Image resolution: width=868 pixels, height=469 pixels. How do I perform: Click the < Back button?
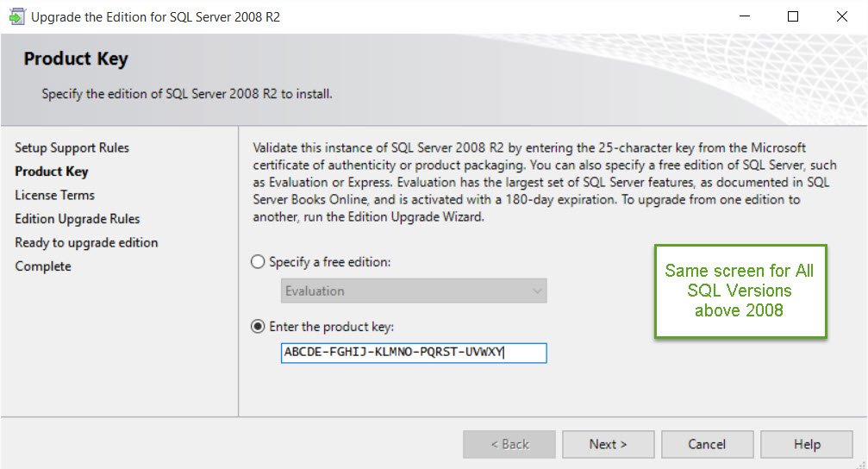click(509, 444)
